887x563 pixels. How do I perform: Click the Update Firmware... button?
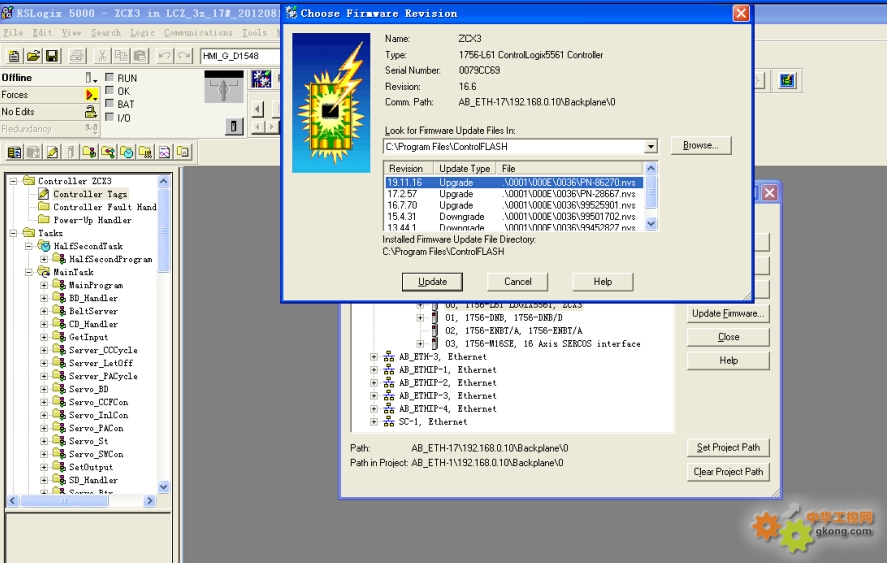pyautogui.click(x=728, y=313)
